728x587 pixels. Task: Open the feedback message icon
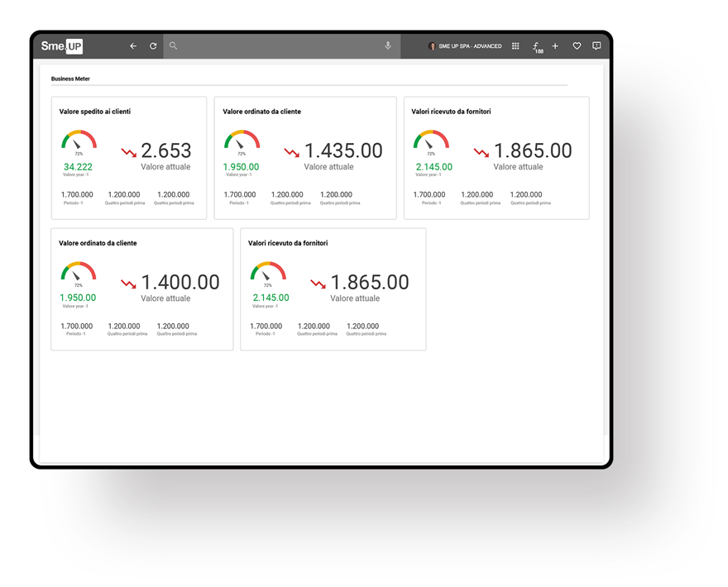click(x=596, y=46)
